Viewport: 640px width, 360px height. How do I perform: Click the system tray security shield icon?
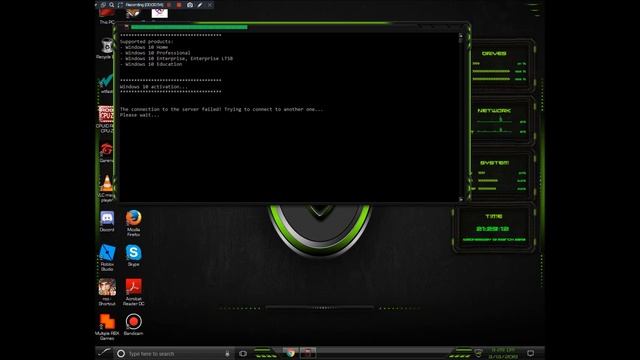(x=478, y=353)
